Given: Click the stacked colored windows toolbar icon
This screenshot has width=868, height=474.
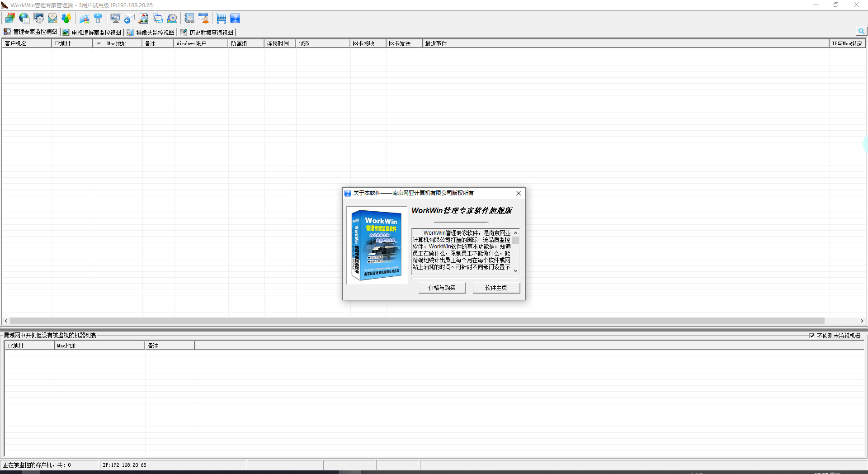Looking at the screenshot, I should [10, 18].
